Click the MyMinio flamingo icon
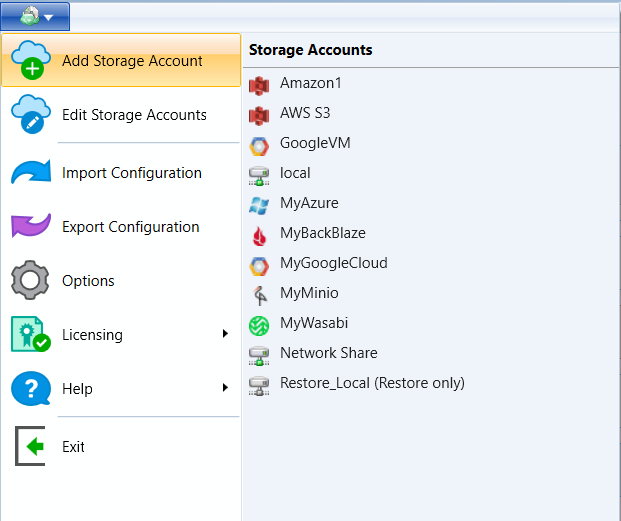 [260, 296]
